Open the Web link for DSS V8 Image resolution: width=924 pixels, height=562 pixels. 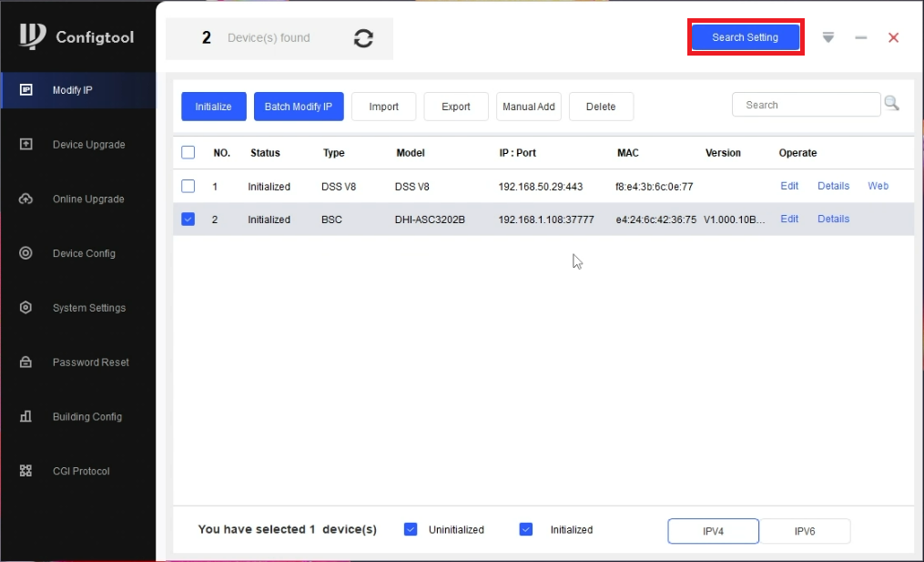(x=878, y=186)
